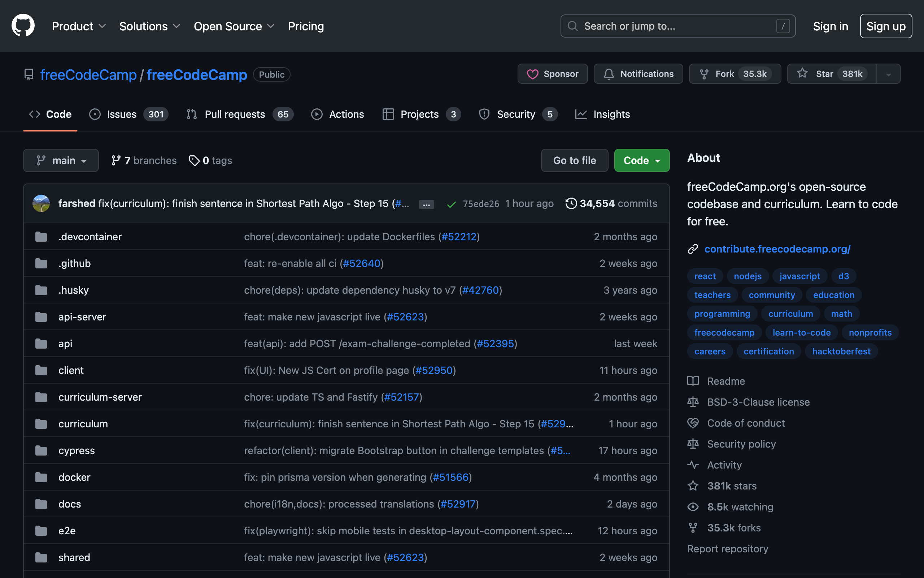Open the curriculum folder

(83, 423)
